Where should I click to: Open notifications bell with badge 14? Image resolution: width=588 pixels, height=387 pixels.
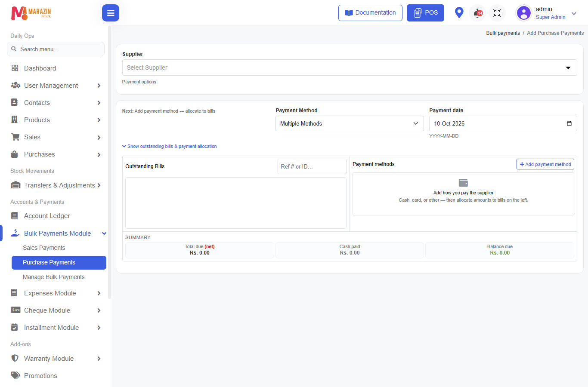(x=478, y=13)
